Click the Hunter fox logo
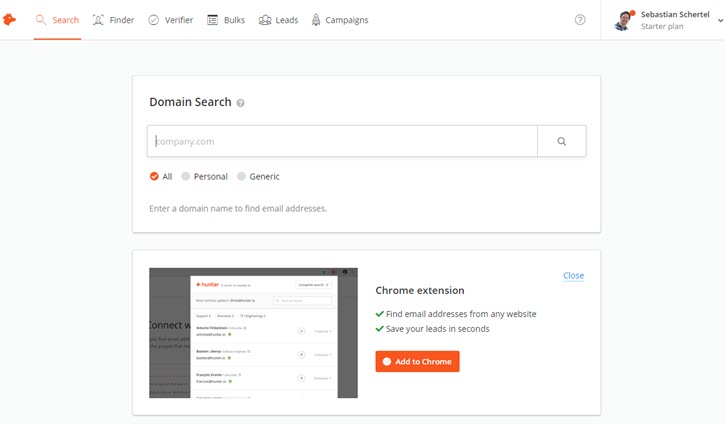The image size is (725, 424). (10, 20)
